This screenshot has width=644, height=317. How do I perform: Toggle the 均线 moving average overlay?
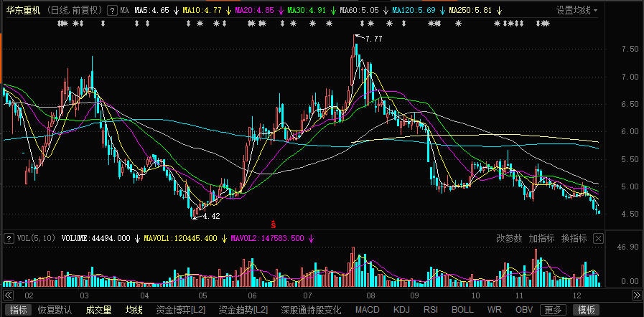coord(134,310)
